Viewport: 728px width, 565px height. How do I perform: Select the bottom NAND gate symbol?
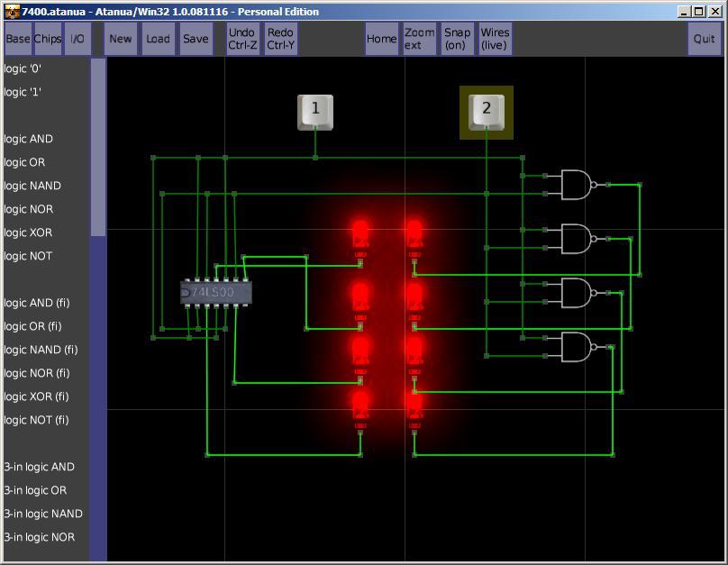[x=578, y=347]
